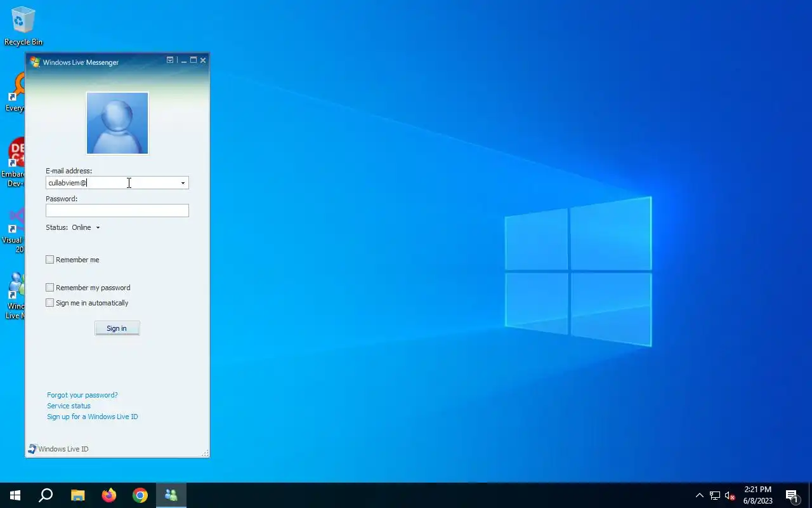Select the Everything desktop shortcut icon
Image resolution: width=812 pixels, height=508 pixels.
pos(14,92)
